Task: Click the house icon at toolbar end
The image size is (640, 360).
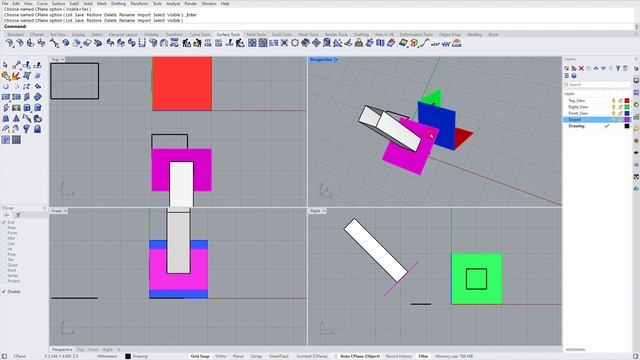Action: [457, 43]
